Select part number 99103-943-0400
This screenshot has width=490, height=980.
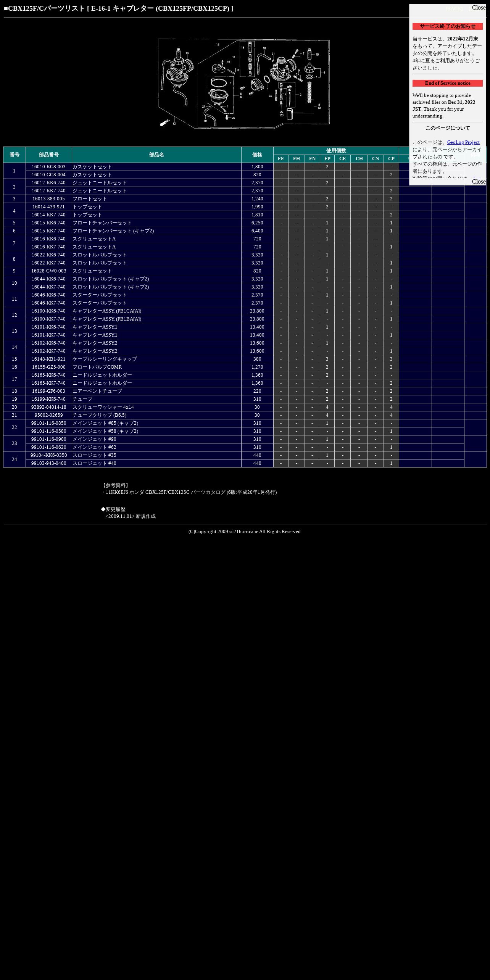point(48,463)
